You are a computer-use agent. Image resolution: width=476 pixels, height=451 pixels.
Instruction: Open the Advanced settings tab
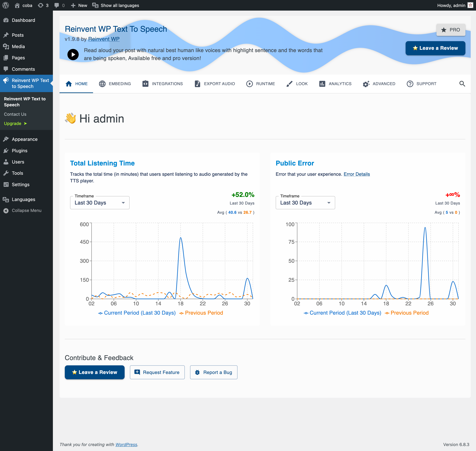point(379,84)
